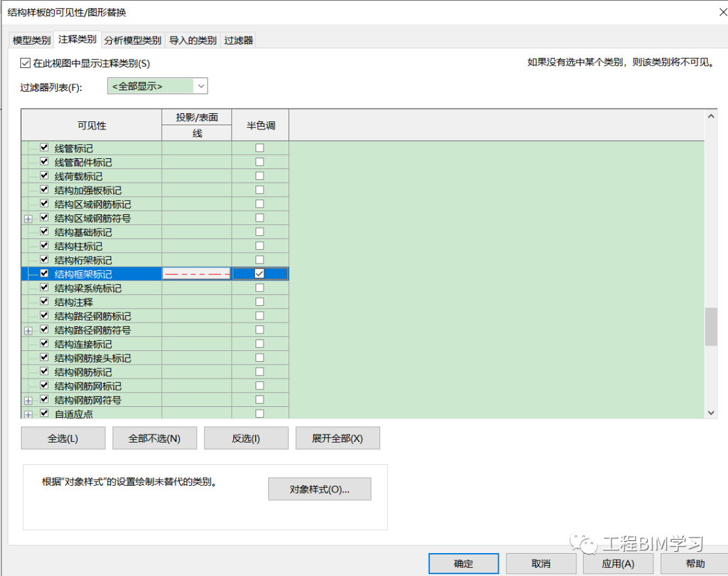Screen dimensions: 728x576
Task: Switch to the 过滤器 tab
Action: coord(238,40)
